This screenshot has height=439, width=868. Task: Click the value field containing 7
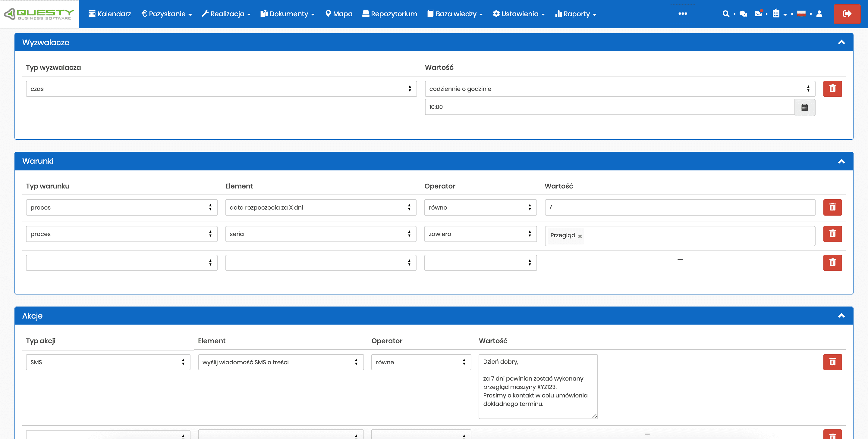680,207
